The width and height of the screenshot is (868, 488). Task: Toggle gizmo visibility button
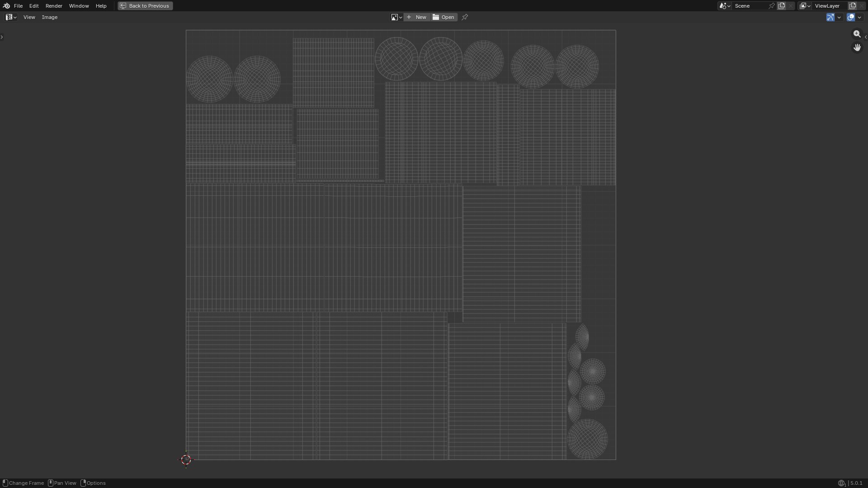point(830,17)
